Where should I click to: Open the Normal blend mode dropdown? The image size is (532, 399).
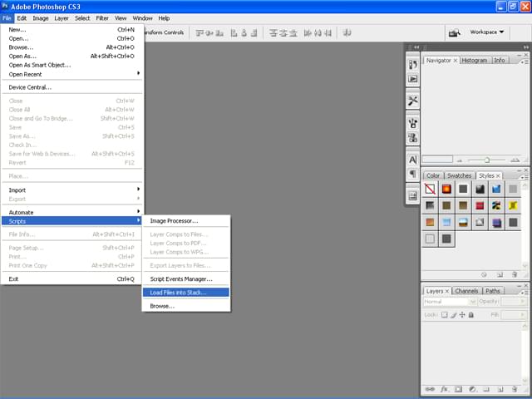(450, 301)
